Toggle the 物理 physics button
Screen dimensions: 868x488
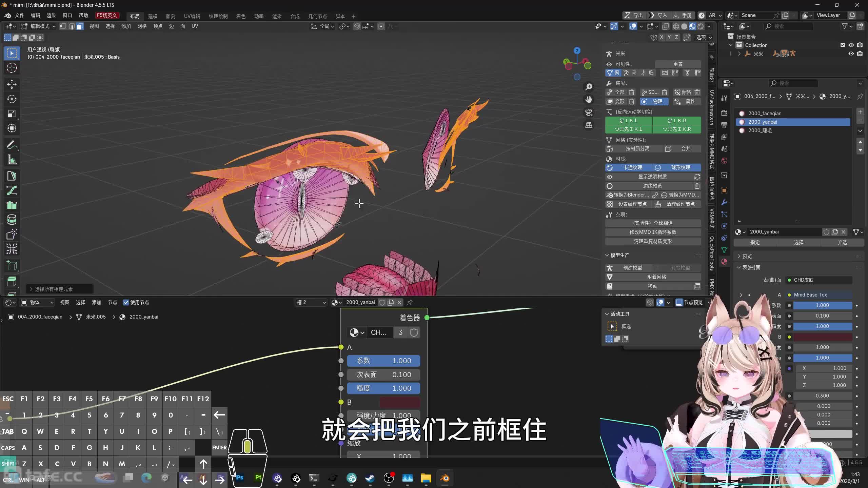(654, 102)
